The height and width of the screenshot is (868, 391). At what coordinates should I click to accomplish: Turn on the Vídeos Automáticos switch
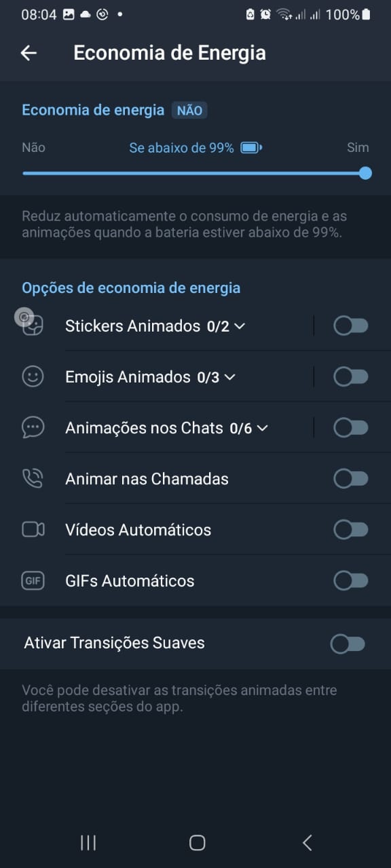tap(351, 530)
